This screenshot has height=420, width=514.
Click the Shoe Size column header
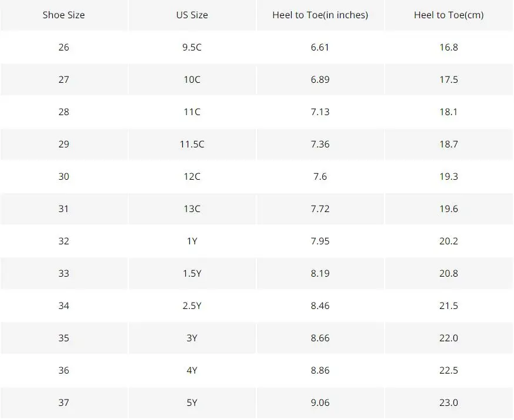[64, 15]
